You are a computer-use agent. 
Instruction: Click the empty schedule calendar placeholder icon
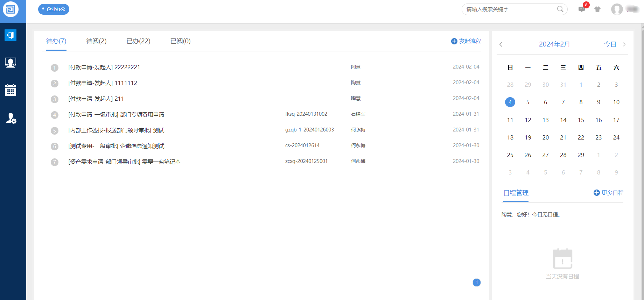pyautogui.click(x=562, y=259)
